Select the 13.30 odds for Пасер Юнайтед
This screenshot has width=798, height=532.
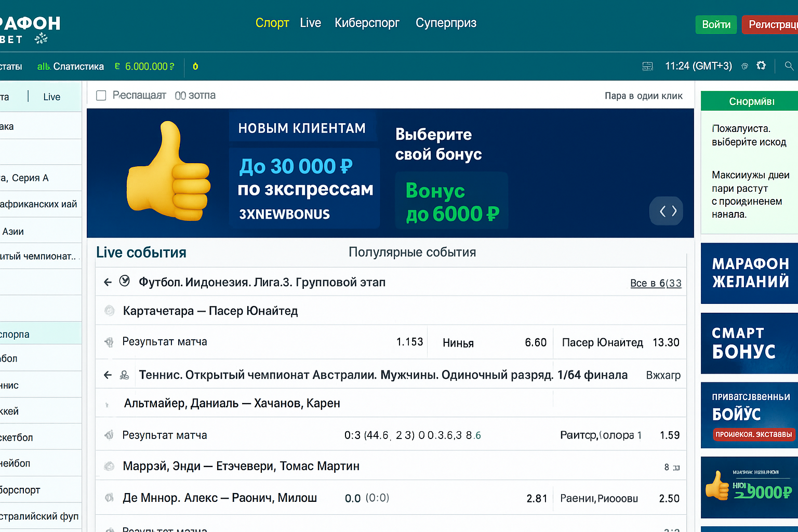point(666,342)
